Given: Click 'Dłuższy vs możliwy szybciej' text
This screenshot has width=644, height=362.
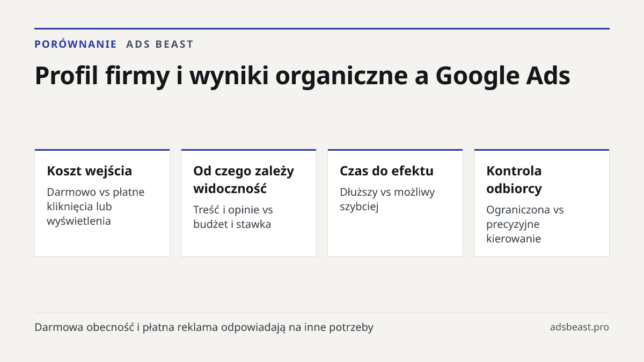Looking at the screenshot, I should pos(387,200).
